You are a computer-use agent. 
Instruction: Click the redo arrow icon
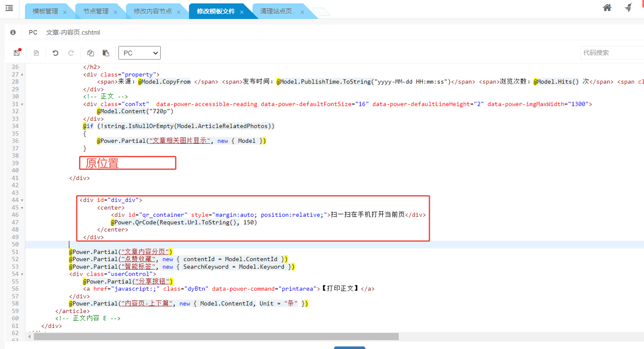click(71, 53)
